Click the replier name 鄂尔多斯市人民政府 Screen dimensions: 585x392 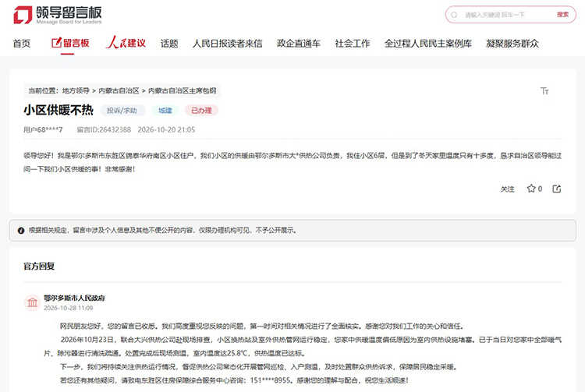point(74,298)
